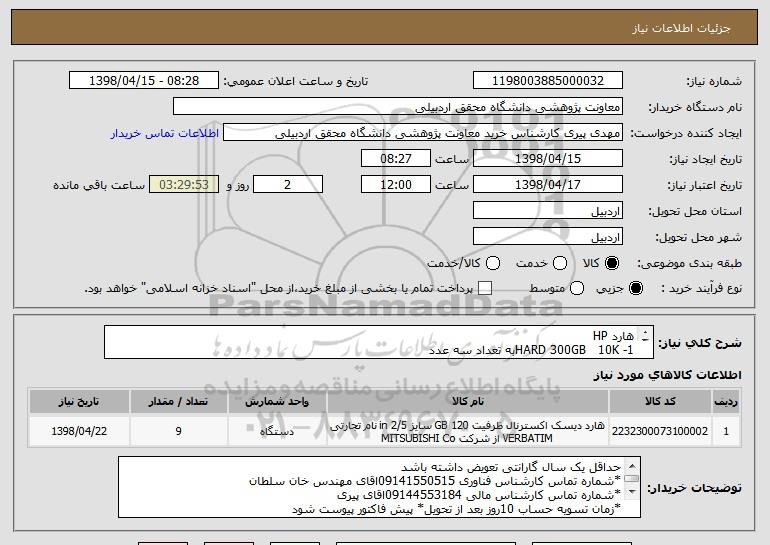This screenshot has width=770, height=545.
Task: Click the phone number 09144553184 text
Action: 430,495
